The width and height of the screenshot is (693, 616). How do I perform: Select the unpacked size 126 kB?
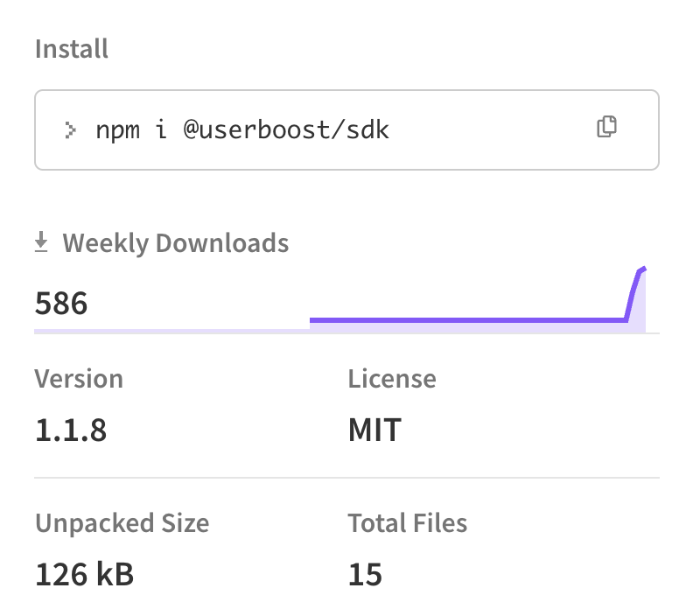(84, 574)
